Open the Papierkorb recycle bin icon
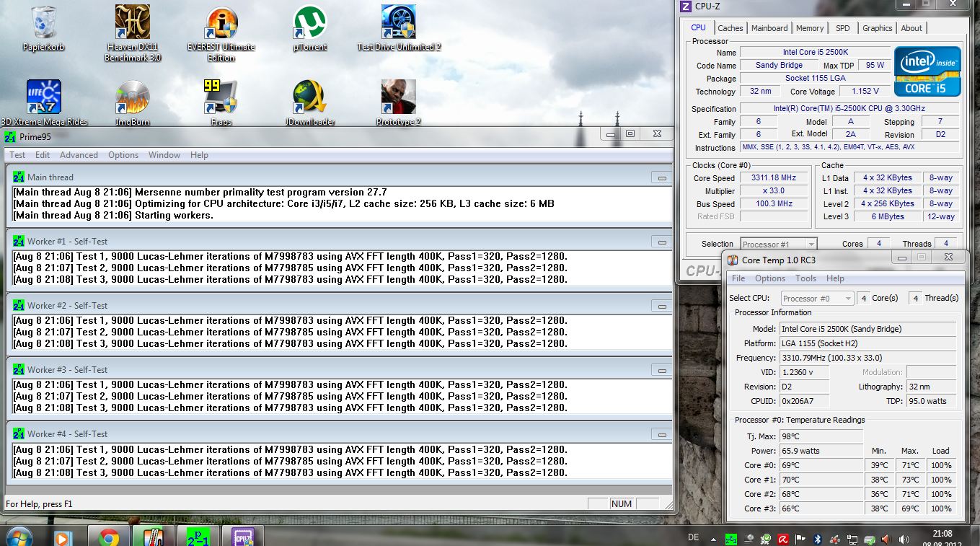The width and height of the screenshot is (980, 546). click(43, 29)
